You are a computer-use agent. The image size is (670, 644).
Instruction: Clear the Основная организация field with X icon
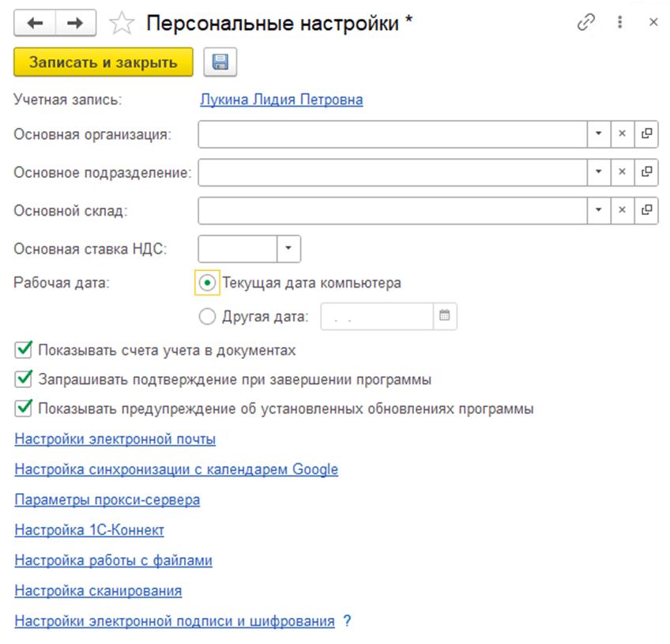[x=623, y=134]
